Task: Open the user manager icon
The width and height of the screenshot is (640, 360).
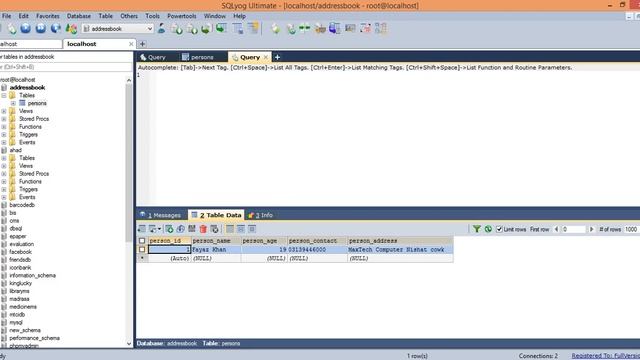Action: click(162, 28)
